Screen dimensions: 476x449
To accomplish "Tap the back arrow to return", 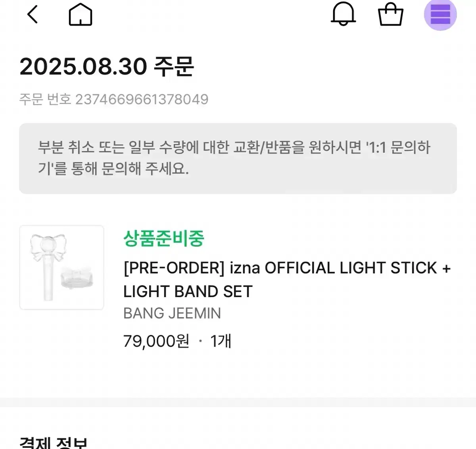I will tap(33, 15).
